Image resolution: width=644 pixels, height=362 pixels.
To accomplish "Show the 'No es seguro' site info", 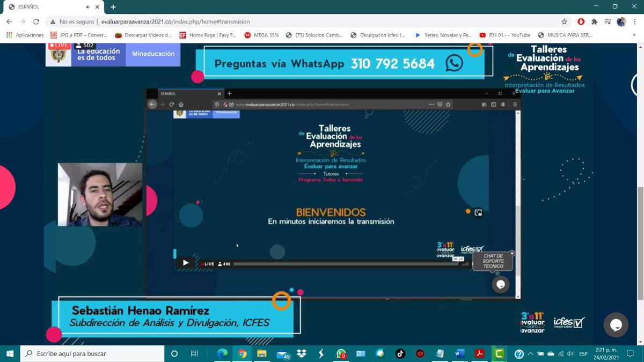I will pyautogui.click(x=72, y=22).
